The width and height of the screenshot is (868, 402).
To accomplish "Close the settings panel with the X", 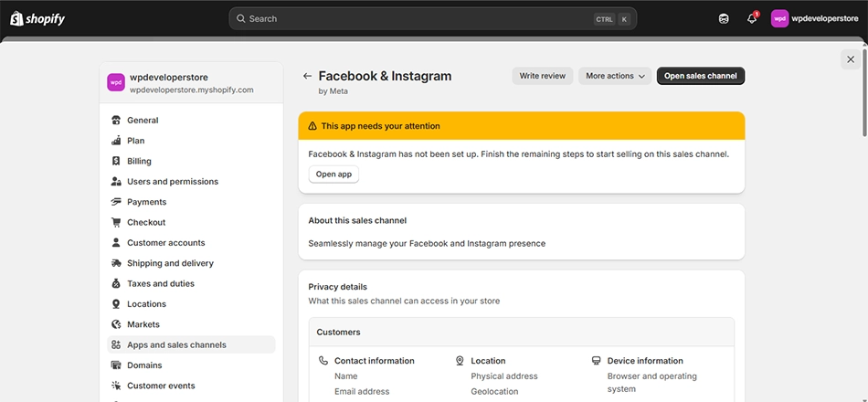I will click(x=851, y=59).
